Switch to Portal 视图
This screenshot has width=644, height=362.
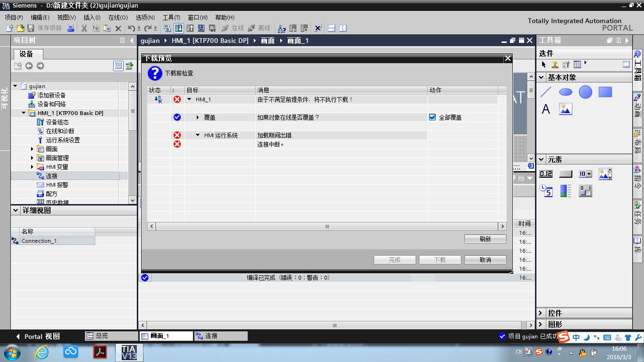(38, 337)
